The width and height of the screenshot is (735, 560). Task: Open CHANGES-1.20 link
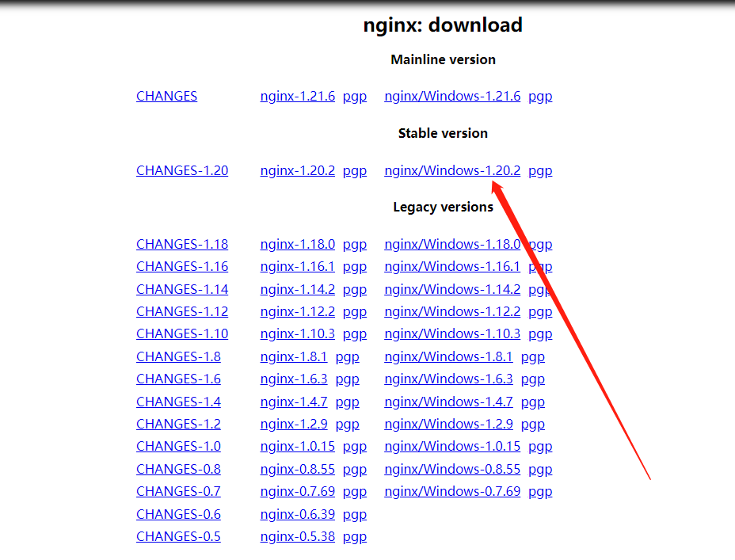[x=182, y=170]
